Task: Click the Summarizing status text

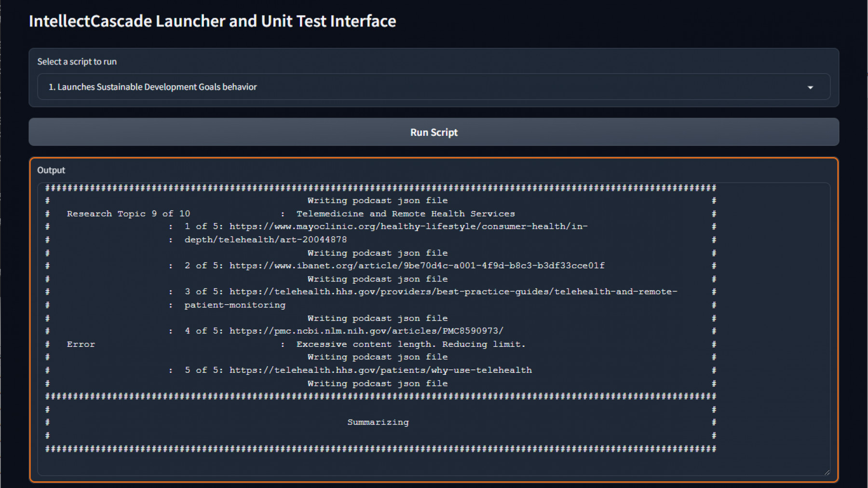Action: [378, 422]
